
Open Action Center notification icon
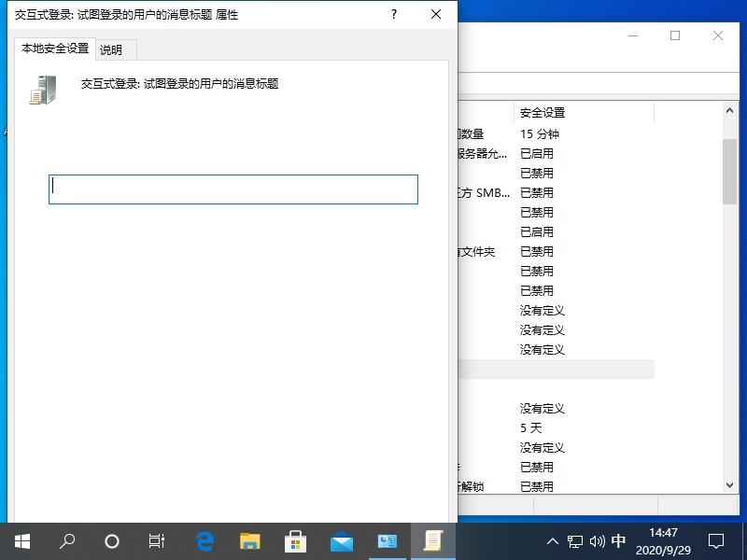tap(715, 541)
